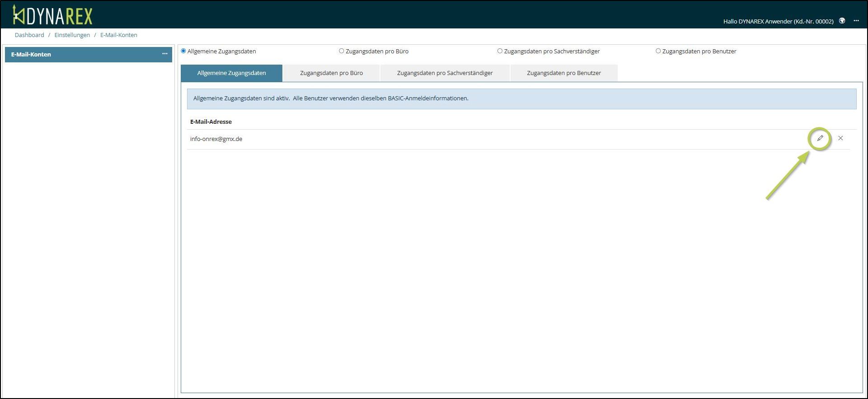
Task: Switch to the Zugangsdaten pro Büro tab
Action: tap(331, 73)
